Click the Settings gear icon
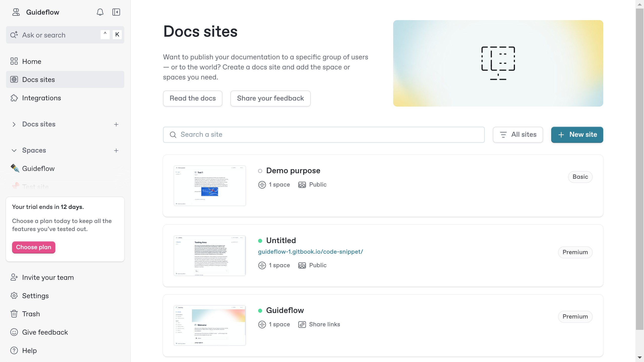644x362 pixels. [14, 296]
